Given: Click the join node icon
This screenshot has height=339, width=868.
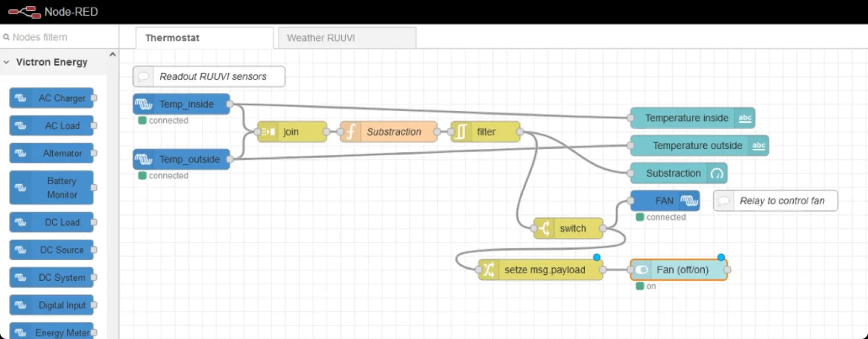Looking at the screenshot, I should [x=268, y=132].
